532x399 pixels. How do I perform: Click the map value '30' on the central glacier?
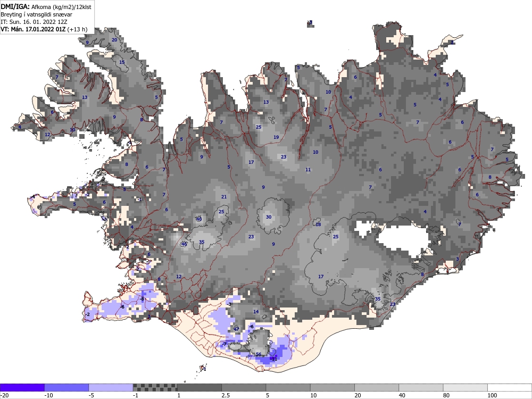269,217
